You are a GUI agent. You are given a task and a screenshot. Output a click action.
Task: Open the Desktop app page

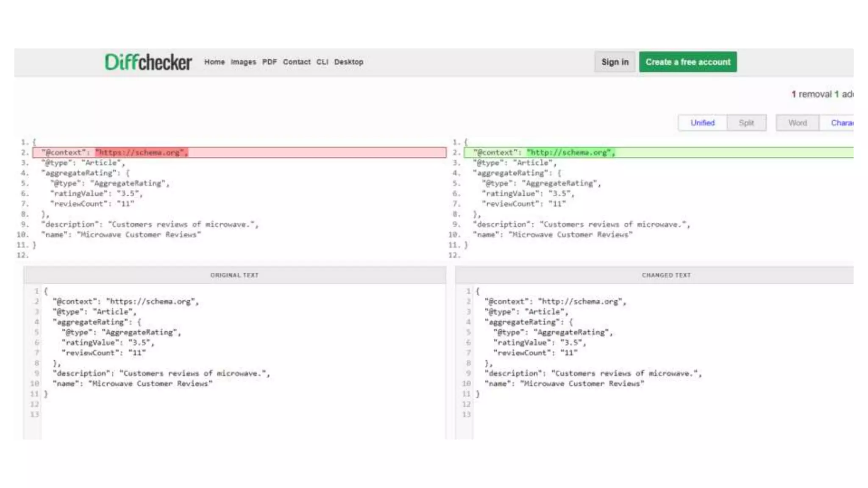tap(348, 62)
